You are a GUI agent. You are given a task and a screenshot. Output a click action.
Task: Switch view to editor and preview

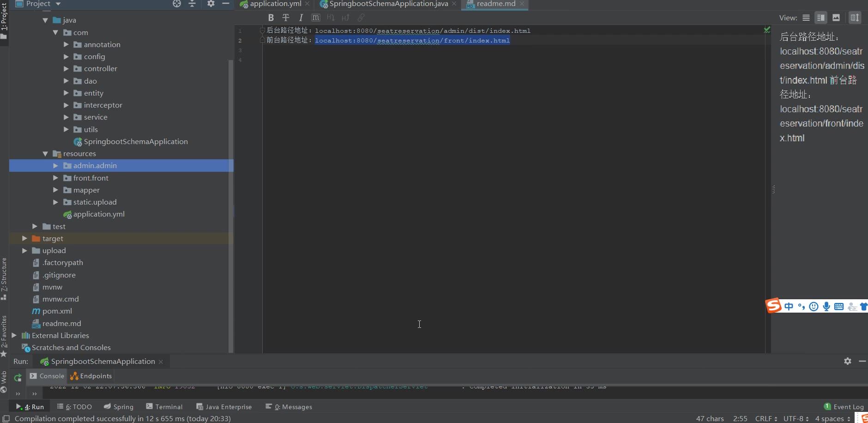(821, 18)
